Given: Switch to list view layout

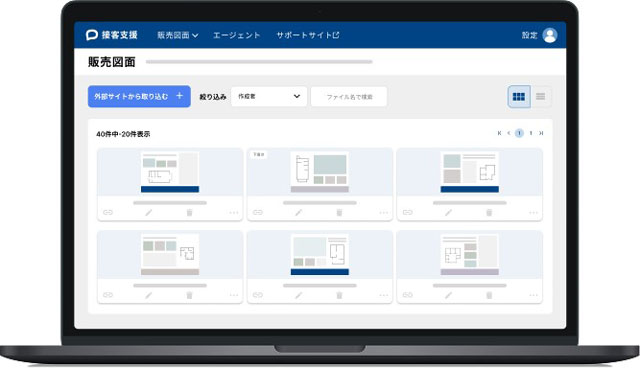Looking at the screenshot, I should [x=540, y=97].
